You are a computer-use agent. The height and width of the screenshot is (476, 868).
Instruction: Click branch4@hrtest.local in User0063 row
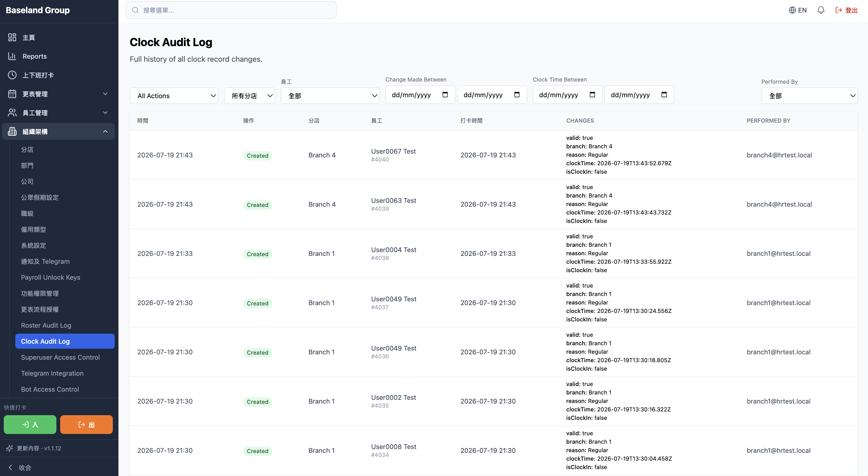click(x=779, y=204)
